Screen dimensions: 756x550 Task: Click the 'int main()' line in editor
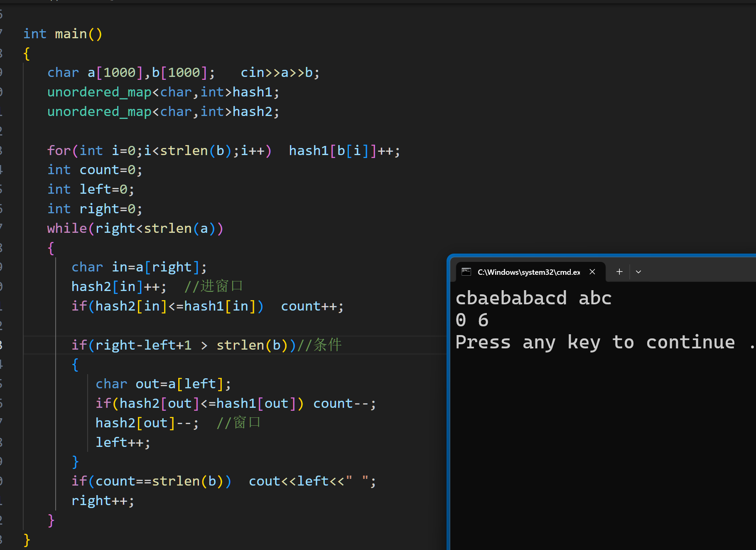click(x=63, y=34)
